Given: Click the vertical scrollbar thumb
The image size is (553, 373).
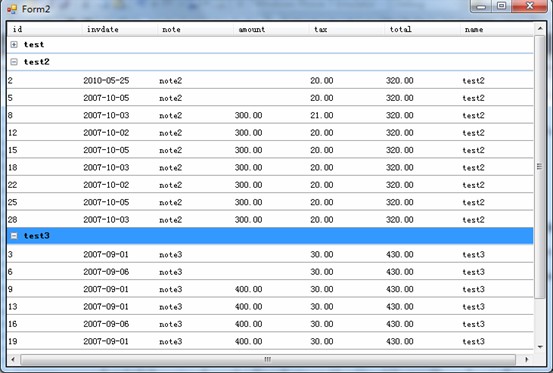Looking at the screenshot, I should pos(540,166).
